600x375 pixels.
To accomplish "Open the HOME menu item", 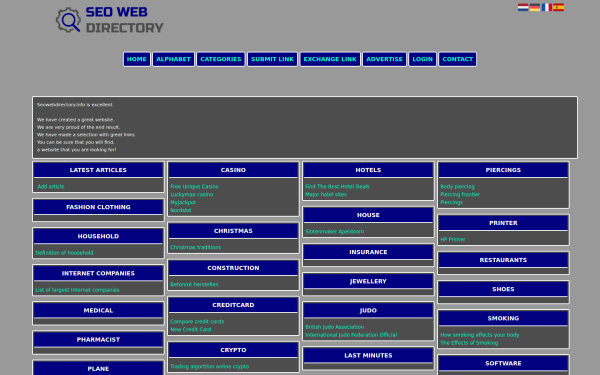I will pyautogui.click(x=137, y=59).
